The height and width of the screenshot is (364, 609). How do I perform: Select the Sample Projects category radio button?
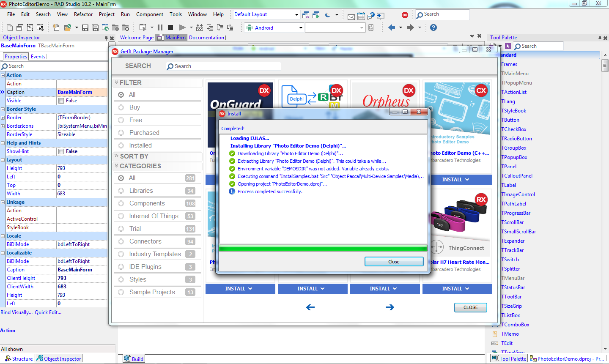121,292
